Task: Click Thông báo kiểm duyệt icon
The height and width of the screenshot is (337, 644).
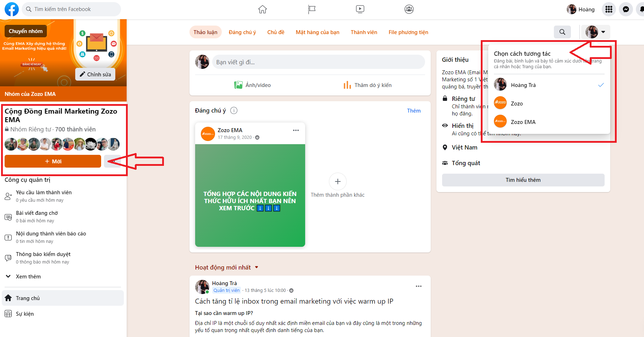Action: point(8,258)
